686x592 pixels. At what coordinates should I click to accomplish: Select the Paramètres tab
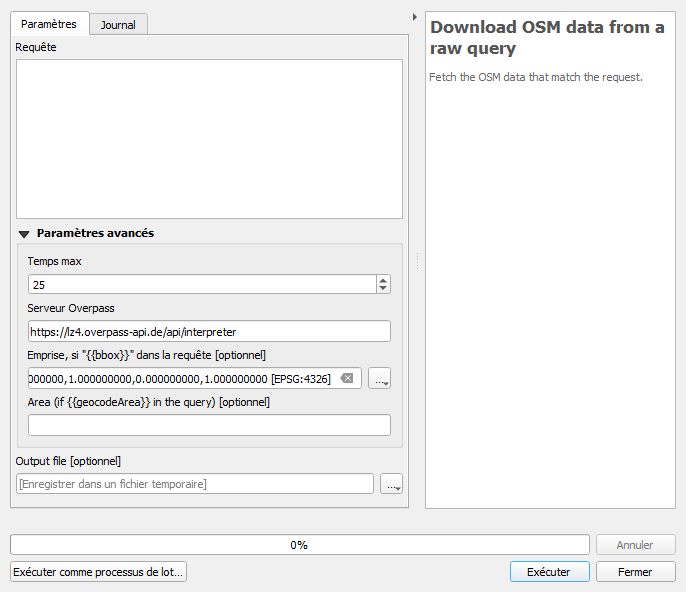48,24
